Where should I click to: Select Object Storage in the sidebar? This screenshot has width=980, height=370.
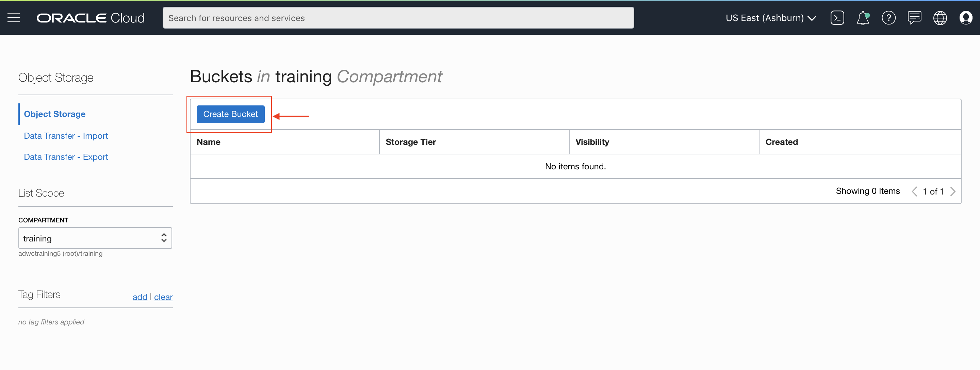coord(54,114)
